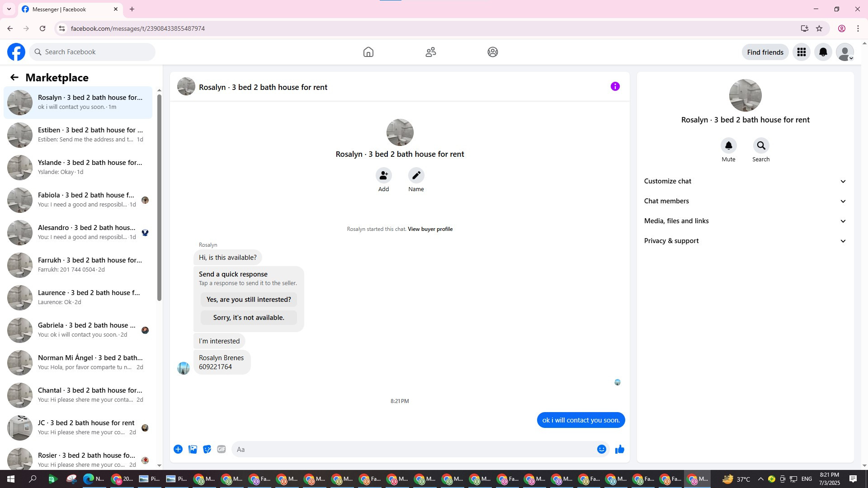Send 'Sorry, it's not available.' quick response
This screenshot has width=868, height=488.
[x=249, y=318]
